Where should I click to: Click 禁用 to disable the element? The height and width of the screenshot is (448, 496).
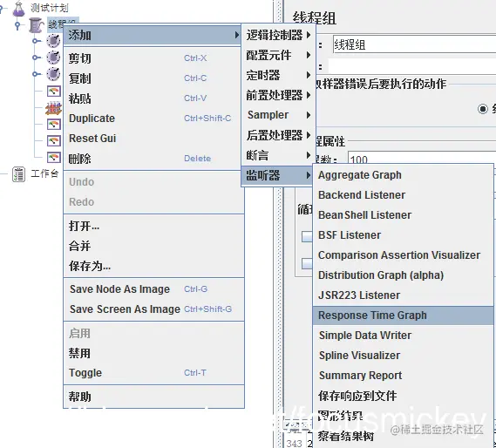(154, 353)
